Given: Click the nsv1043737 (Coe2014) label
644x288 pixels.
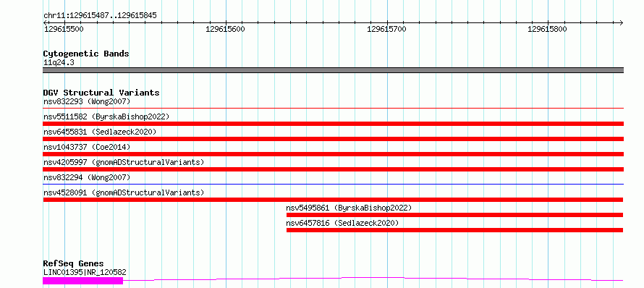Looking at the screenshot, I should 87,147.
